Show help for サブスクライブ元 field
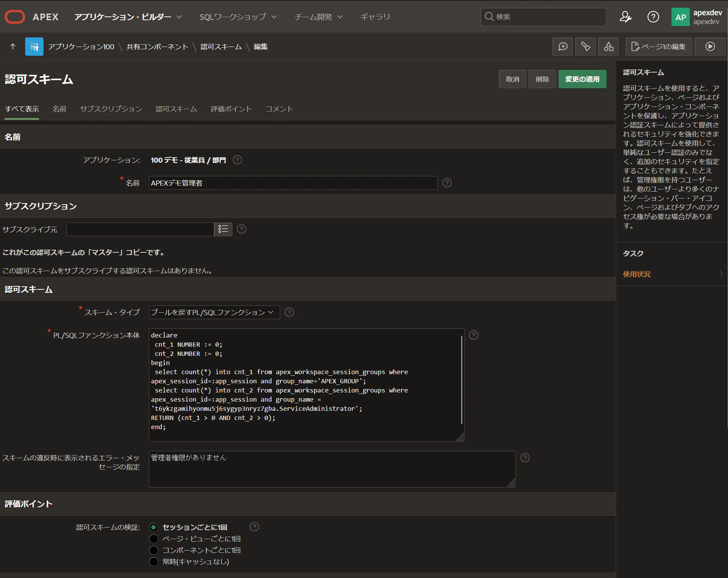This screenshot has width=728, height=578. coord(241,229)
